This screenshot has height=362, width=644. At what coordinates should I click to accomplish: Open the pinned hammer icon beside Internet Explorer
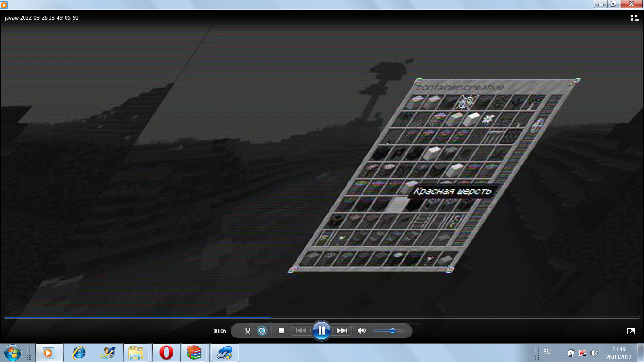click(x=108, y=353)
